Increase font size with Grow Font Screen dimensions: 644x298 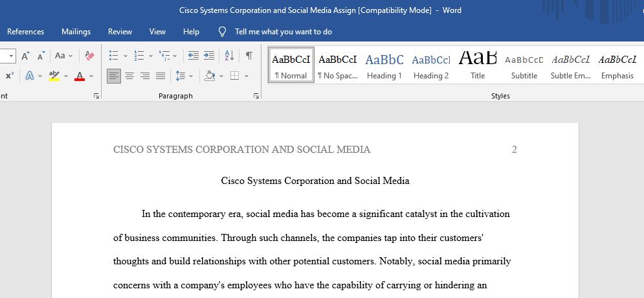[x=25, y=56]
